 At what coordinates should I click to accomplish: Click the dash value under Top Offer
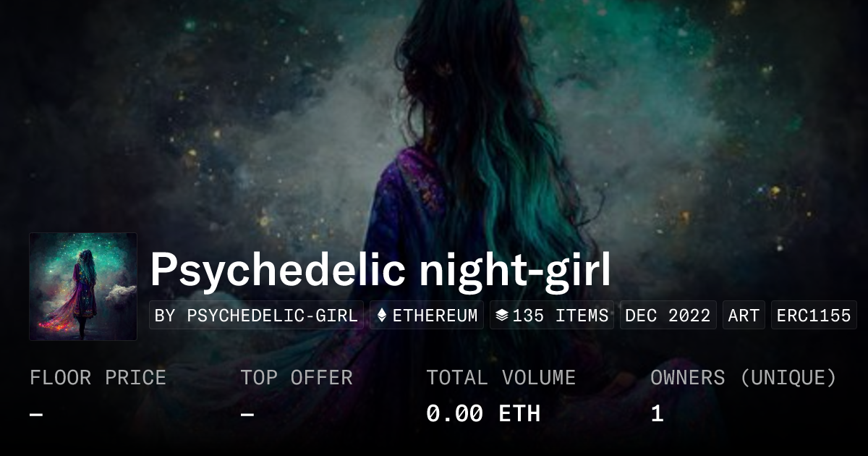pos(247,415)
